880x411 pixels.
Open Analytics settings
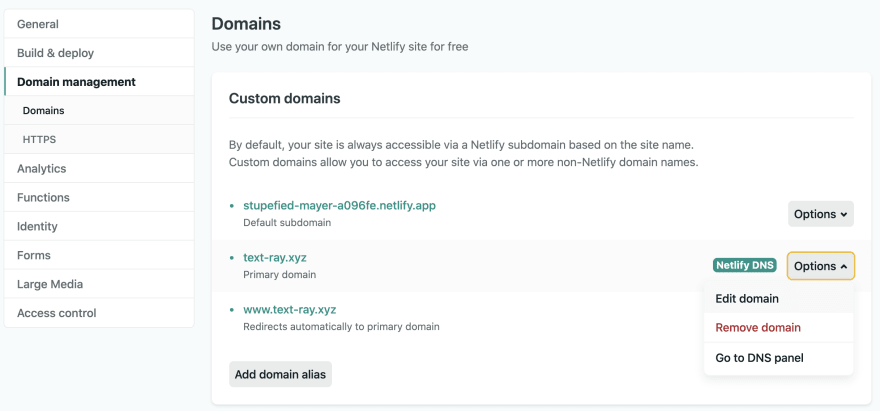tap(99, 168)
